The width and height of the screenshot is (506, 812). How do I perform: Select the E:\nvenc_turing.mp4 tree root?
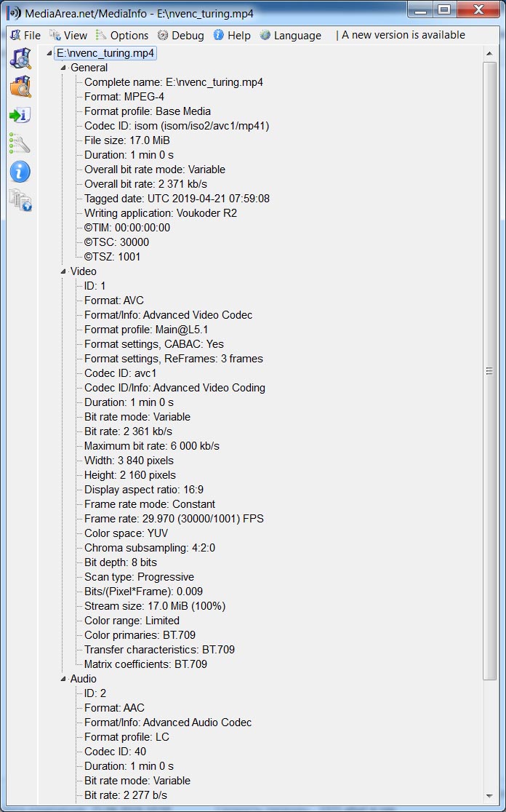coord(105,53)
